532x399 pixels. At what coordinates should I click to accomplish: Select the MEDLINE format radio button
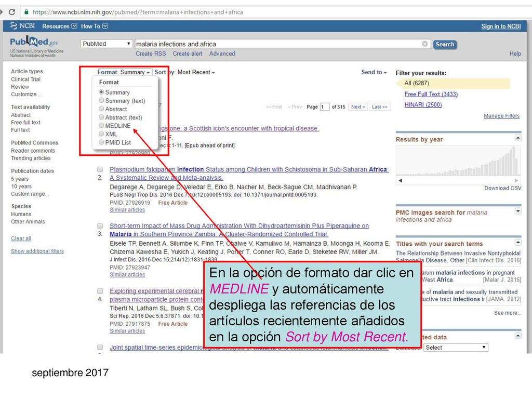pyautogui.click(x=101, y=125)
